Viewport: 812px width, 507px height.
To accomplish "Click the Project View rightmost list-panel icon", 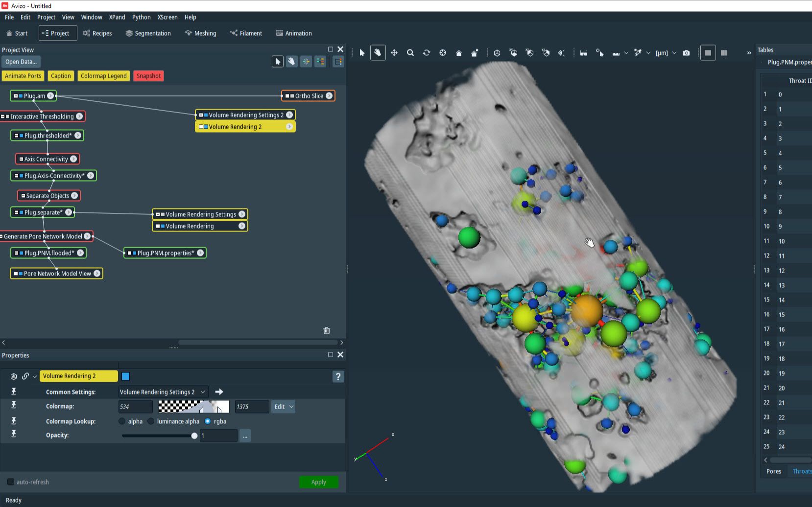I will 338,62.
